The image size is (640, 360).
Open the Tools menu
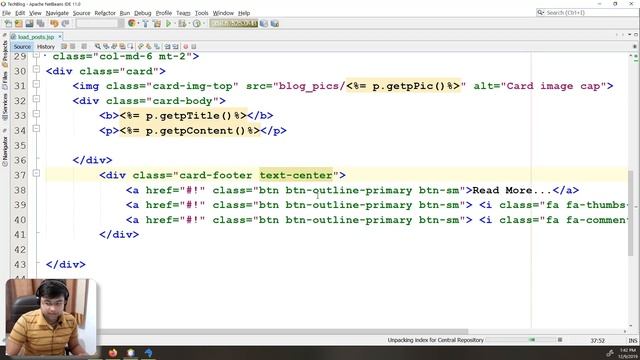point(201,13)
